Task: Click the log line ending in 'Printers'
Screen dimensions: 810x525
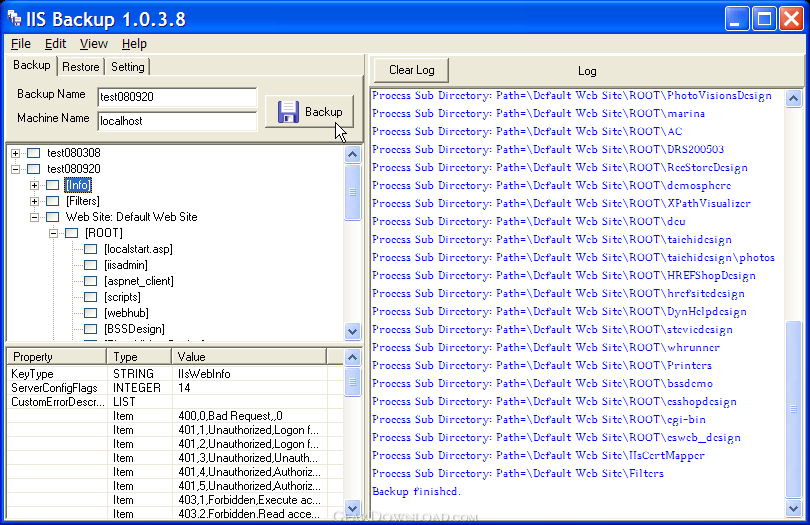Action: pos(542,365)
